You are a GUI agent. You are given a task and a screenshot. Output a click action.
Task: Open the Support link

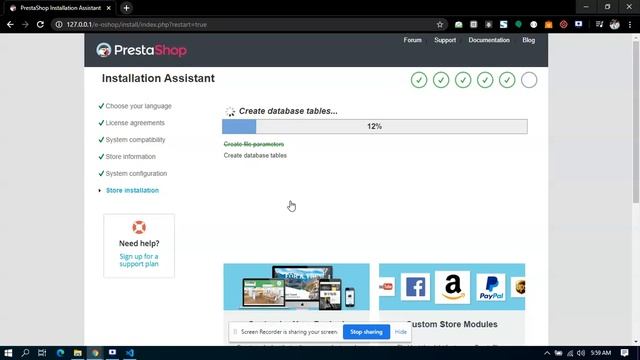(x=445, y=40)
